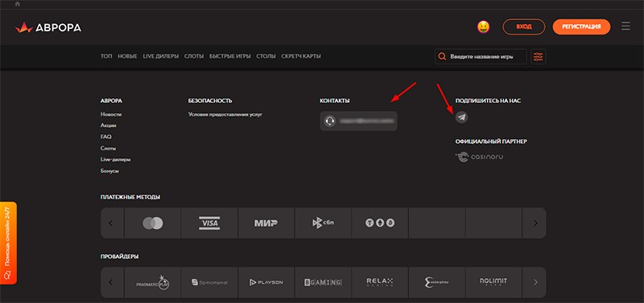Switch to the СЛОТЫ category

[x=194, y=56]
